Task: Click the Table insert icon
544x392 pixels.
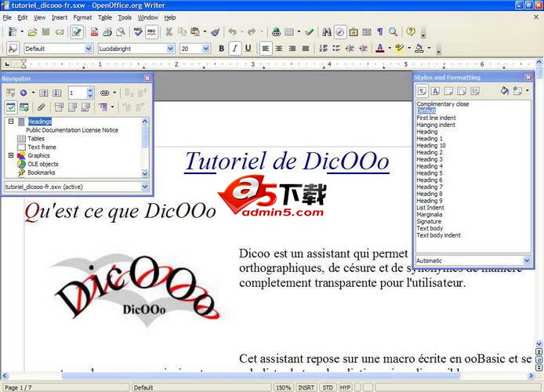Action: [x=289, y=32]
